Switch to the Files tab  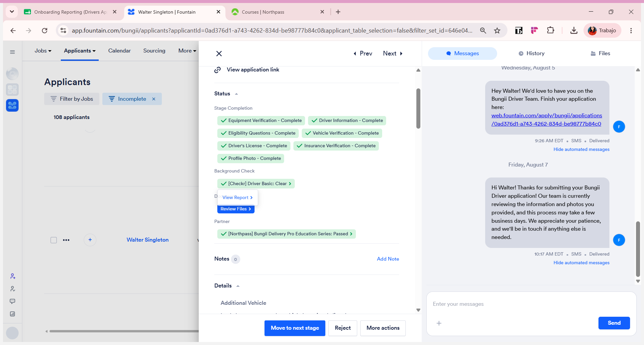point(600,54)
